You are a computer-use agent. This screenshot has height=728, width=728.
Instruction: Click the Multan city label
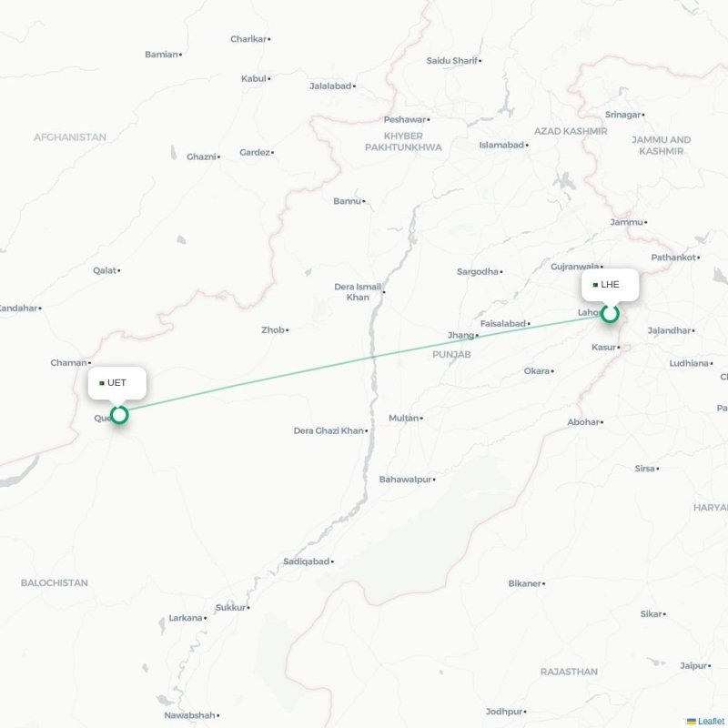click(x=403, y=418)
